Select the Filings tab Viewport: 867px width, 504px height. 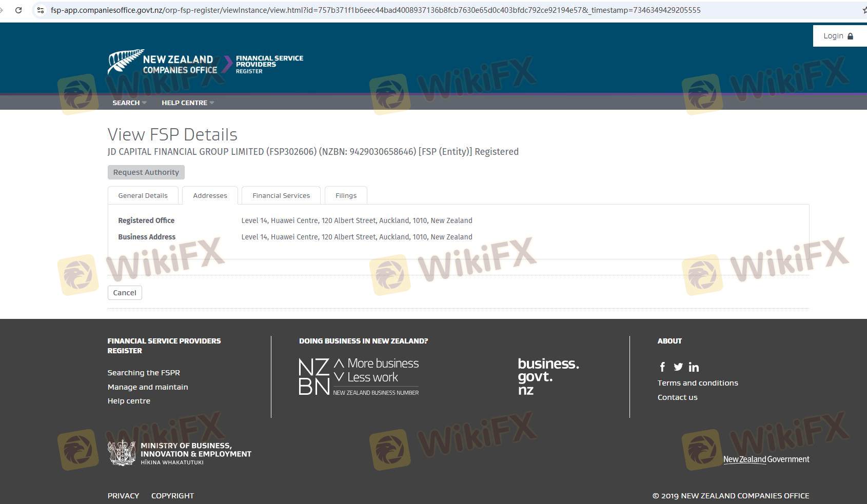(346, 195)
